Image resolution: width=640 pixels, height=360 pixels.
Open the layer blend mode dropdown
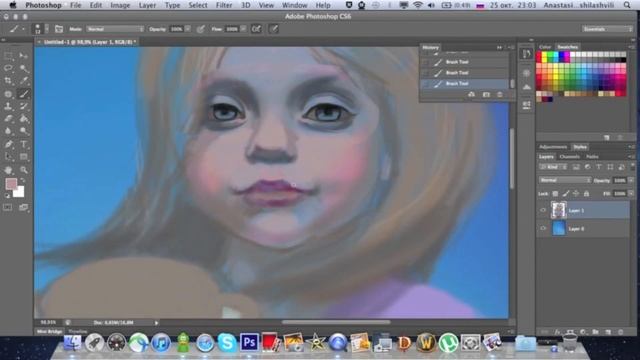(564, 180)
